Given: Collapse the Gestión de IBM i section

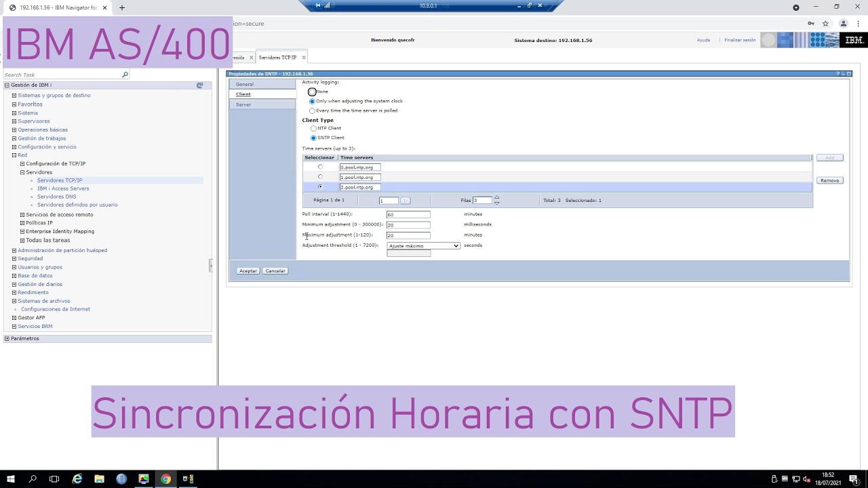Looking at the screenshot, I should [x=7, y=85].
